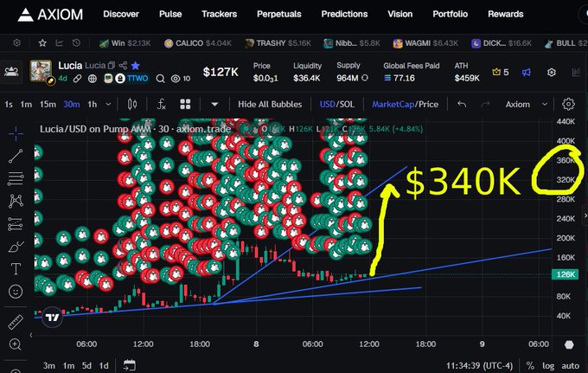
Task: Select the XABCD pattern tool
Action: click(x=16, y=201)
